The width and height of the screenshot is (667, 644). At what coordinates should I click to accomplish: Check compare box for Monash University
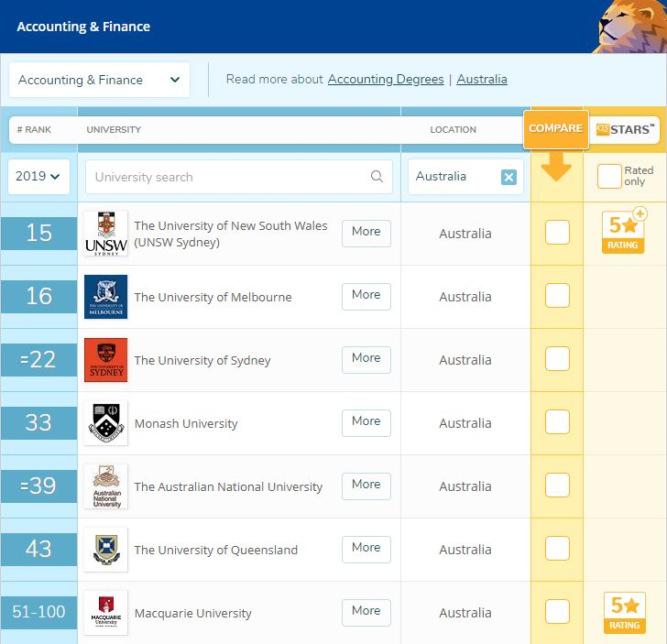point(557,422)
